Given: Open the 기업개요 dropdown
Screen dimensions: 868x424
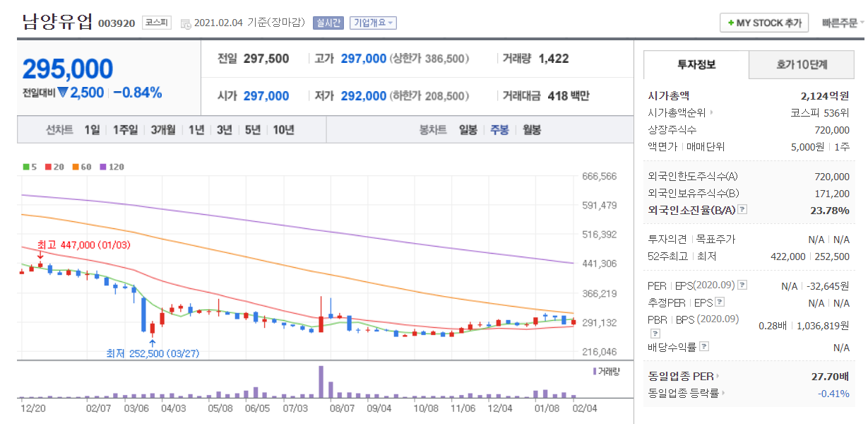Looking at the screenshot, I should [x=373, y=23].
